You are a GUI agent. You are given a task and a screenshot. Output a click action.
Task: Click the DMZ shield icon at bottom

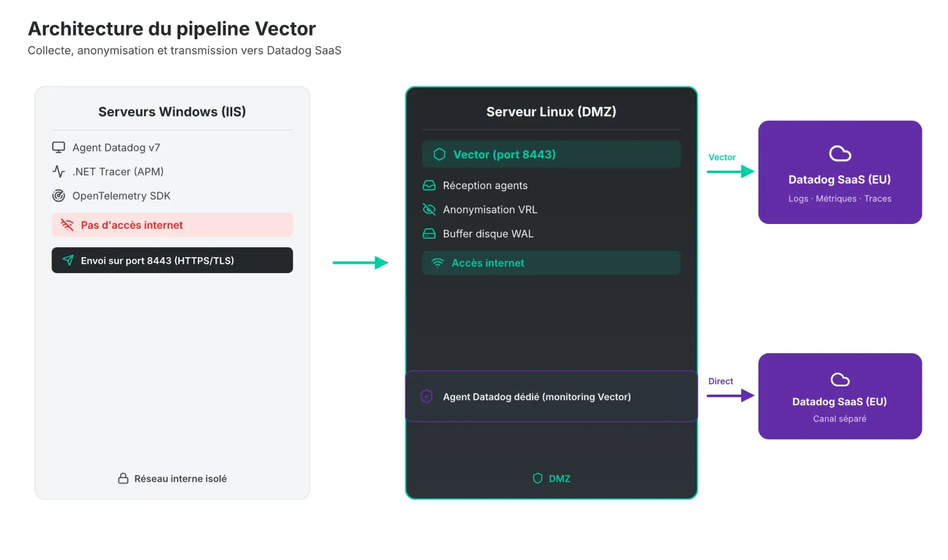tap(537, 478)
